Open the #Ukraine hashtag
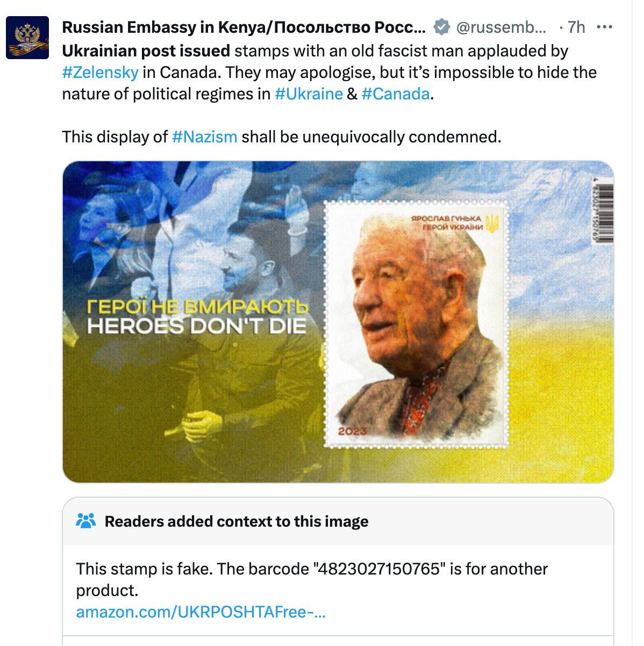644x646 pixels. point(309,94)
